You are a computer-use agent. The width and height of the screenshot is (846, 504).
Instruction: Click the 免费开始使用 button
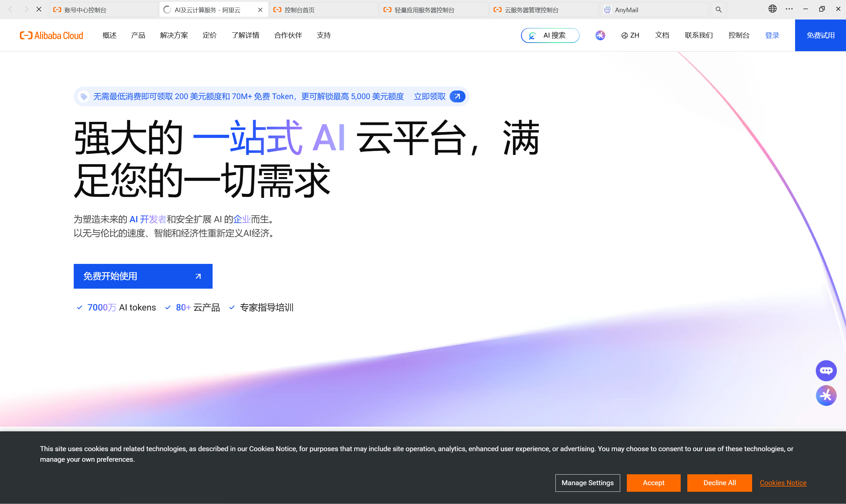[x=143, y=276]
